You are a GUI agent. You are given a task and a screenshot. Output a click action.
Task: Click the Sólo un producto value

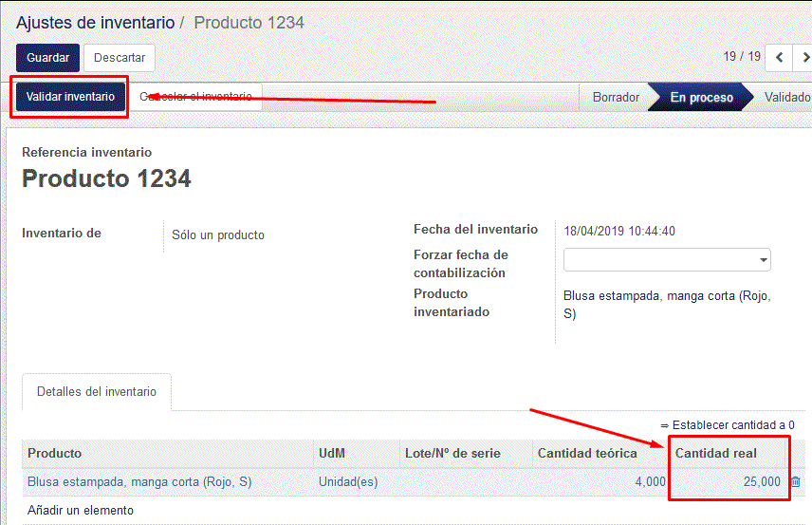(218, 235)
